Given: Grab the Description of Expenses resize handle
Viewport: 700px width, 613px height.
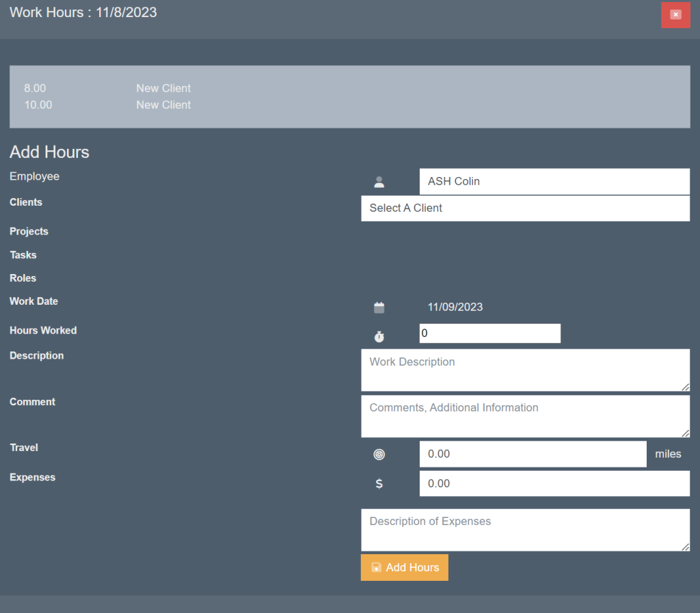Looking at the screenshot, I should 685,546.
